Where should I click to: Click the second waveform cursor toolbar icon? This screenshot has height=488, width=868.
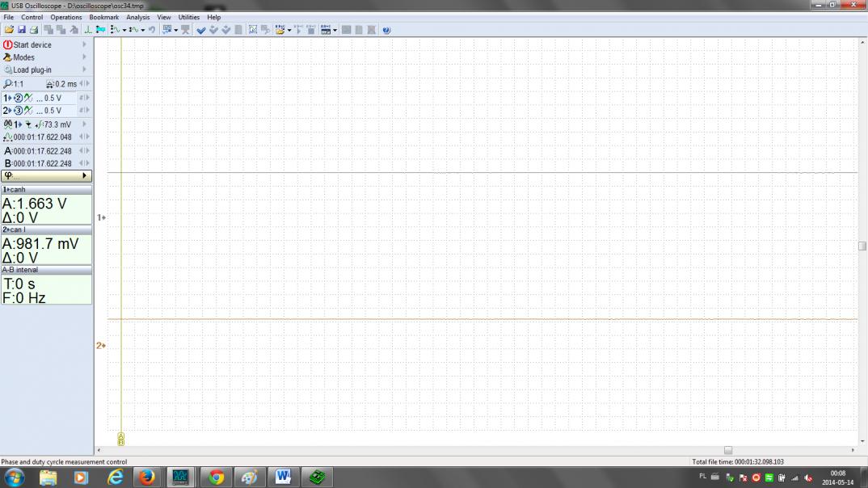pos(133,30)
